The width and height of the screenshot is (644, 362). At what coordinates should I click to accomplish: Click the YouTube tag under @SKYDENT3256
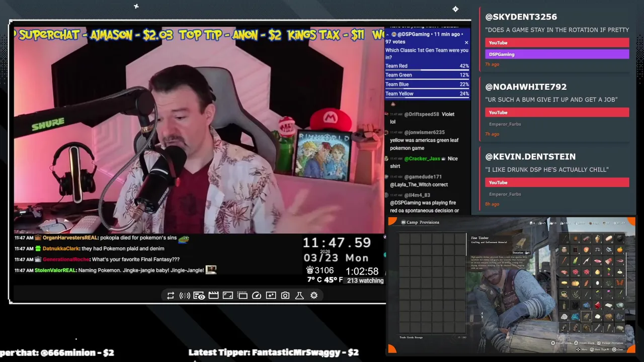tap(557, 43)
